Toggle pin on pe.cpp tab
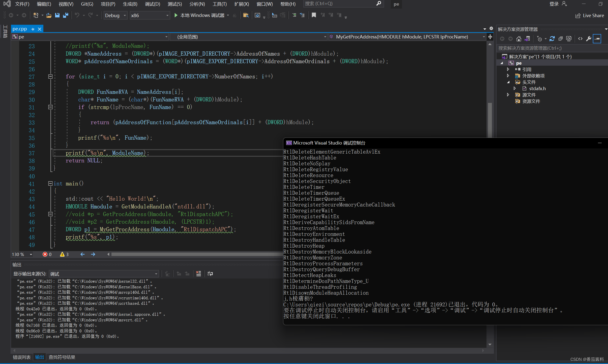The image size is (608, 364). [x=33, y=29]
